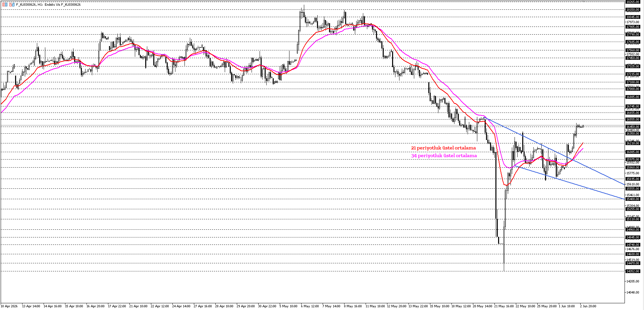Click the '17 Apr 22:00' time axis label
644x310 pixels.
[117, 306]
